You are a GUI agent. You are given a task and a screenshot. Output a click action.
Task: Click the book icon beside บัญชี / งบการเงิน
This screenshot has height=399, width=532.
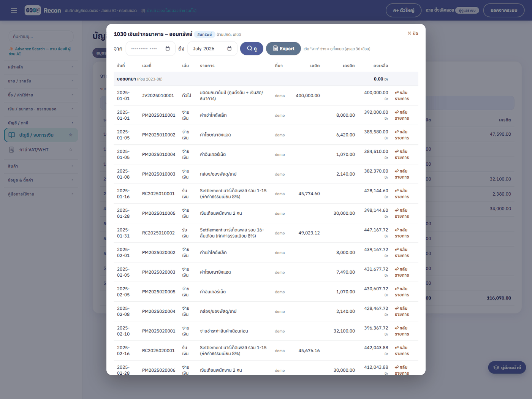(12, 135)
